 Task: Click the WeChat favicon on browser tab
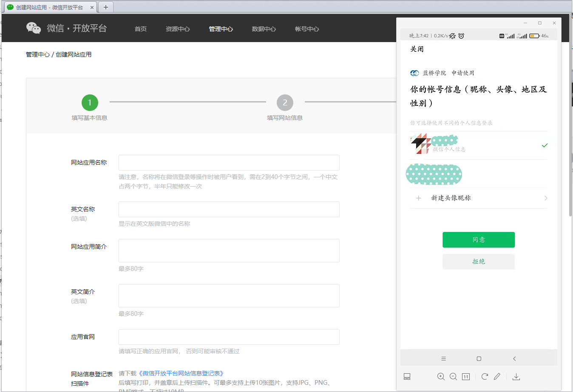(10, 7)
